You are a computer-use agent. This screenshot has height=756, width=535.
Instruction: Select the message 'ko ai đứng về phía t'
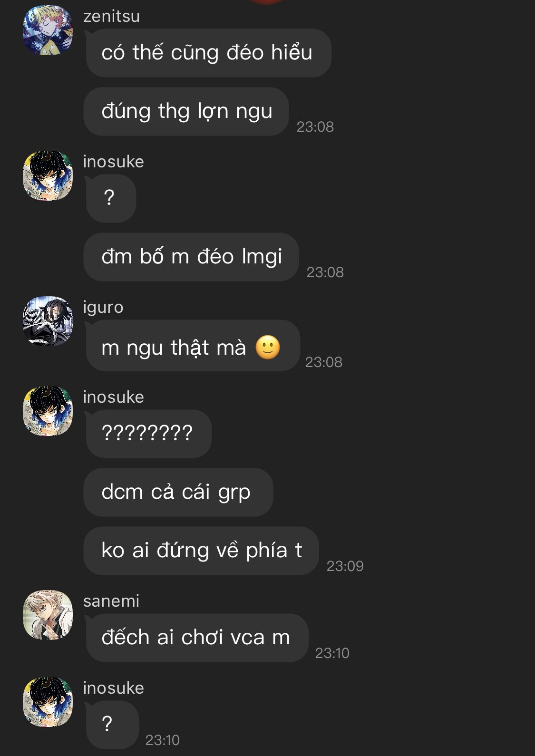pos(201,551)
